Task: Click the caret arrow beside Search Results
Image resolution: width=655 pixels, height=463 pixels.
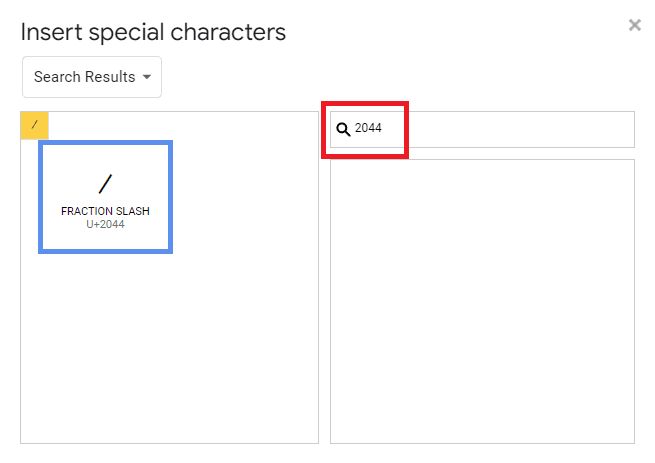Action: coord(147,77)
